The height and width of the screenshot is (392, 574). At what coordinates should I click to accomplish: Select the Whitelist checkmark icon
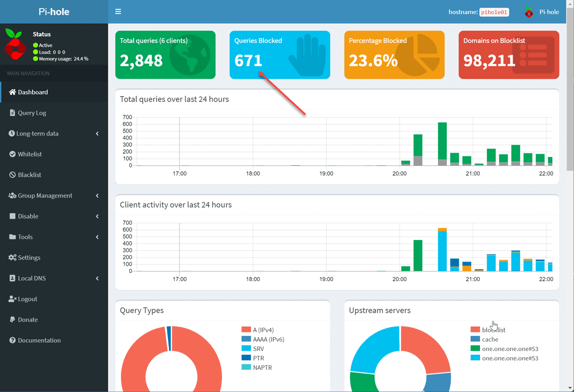(x=12, y=154)
